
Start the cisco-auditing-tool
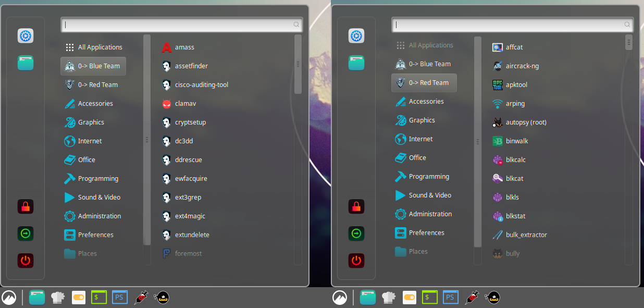(203, 84)
